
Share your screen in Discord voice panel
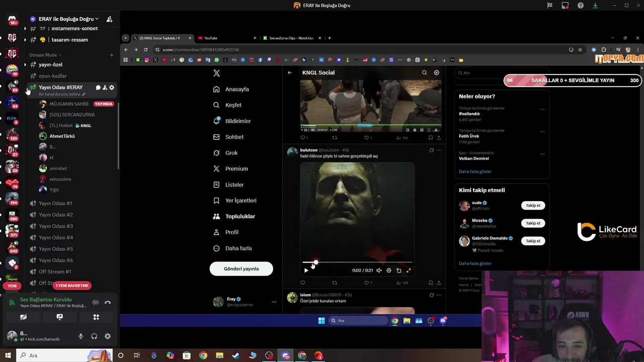59,317
